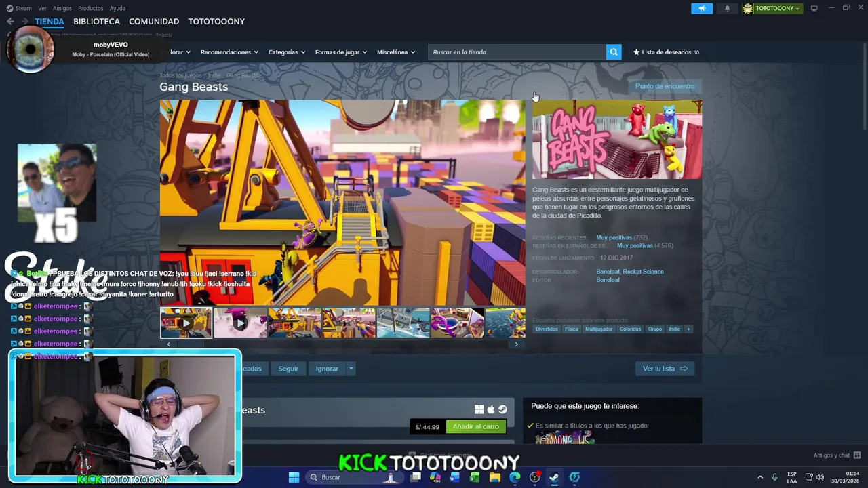Open the Windows Start menu

pos(294,477)
